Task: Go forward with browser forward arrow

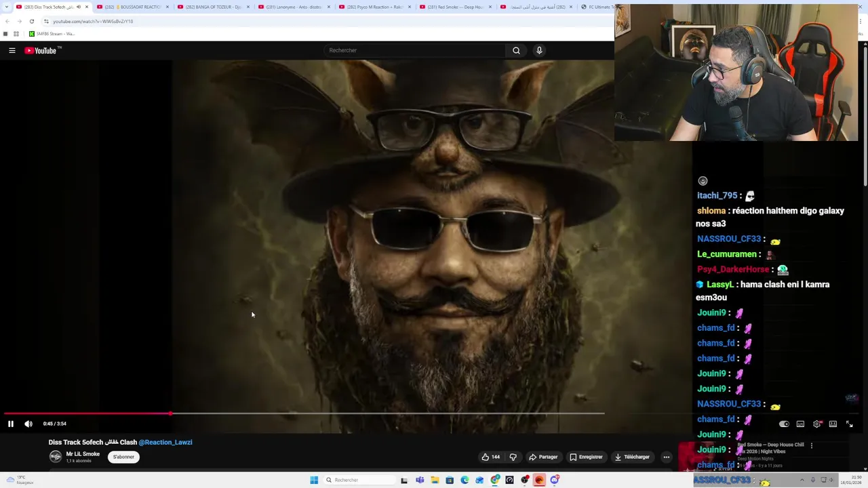Action: (x=19, y=21)
